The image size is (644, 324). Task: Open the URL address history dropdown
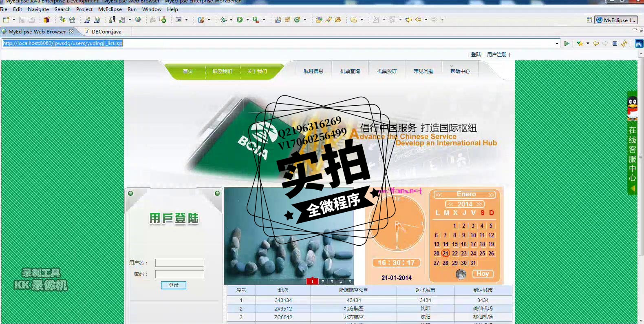(557, 43)
